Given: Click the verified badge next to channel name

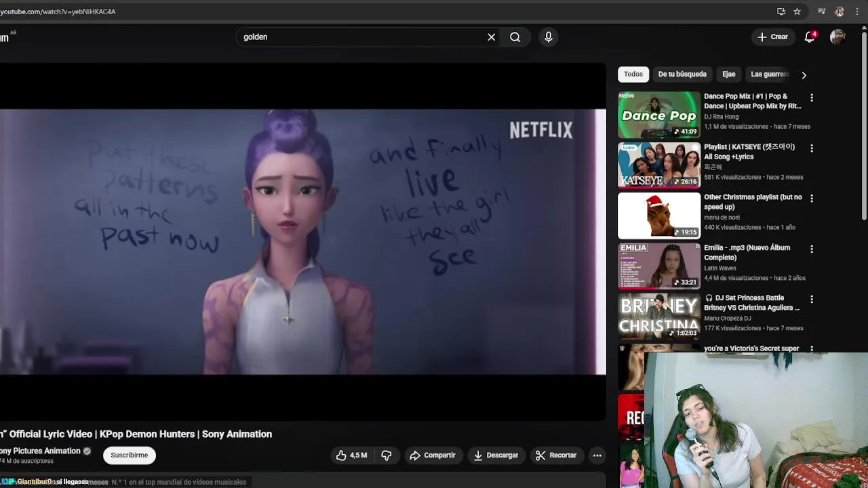Looking at the screenshot, I should point(87,451).
